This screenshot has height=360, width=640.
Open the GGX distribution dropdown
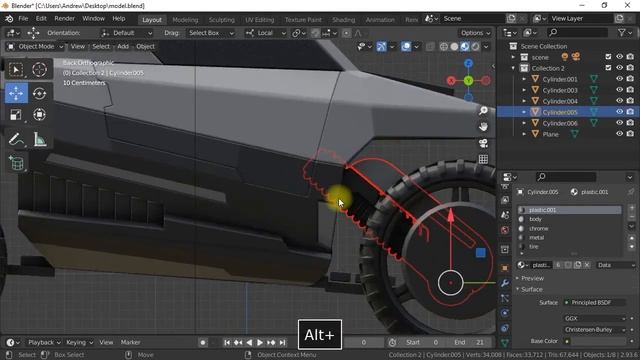click(x=595, y=318)
